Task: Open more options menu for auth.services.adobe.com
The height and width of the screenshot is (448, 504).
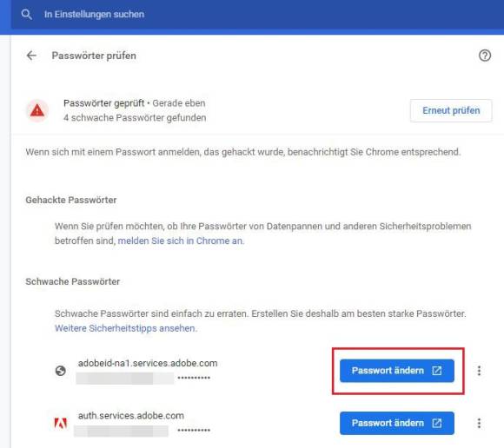Action: coord(479,424)
